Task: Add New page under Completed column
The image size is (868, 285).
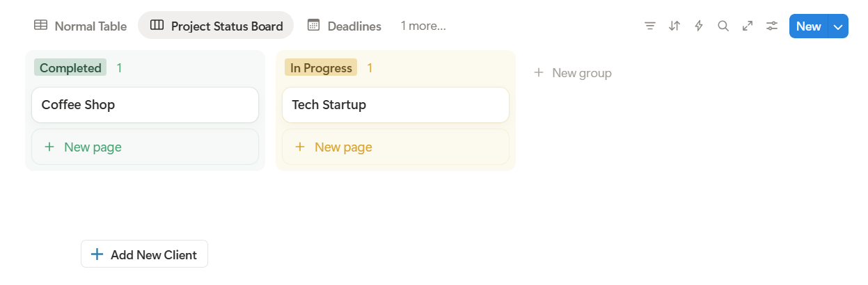Action: pyautogui.click(x=145, y=147)
